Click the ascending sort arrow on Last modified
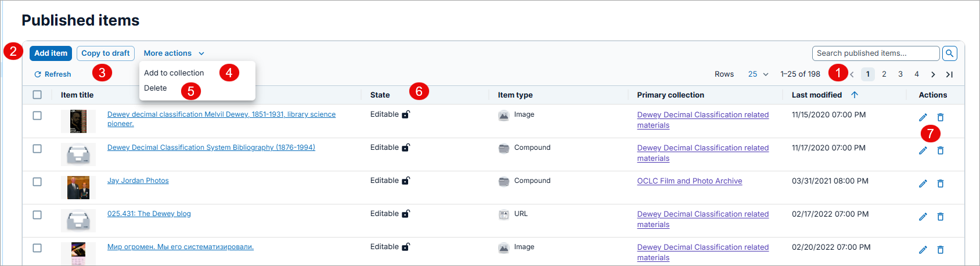Screen dimensions: 980x266 point(855,95)
